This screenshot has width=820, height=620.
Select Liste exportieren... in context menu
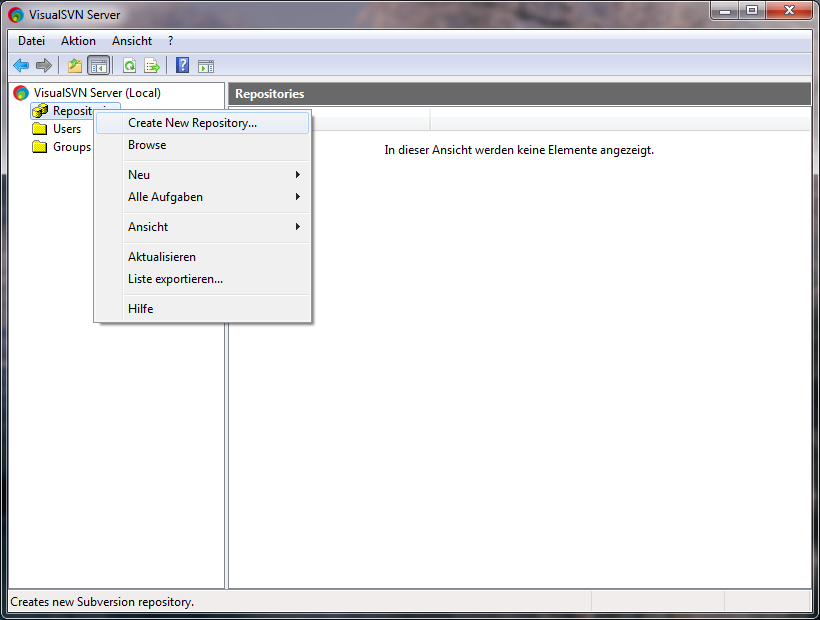coord(202,279)
